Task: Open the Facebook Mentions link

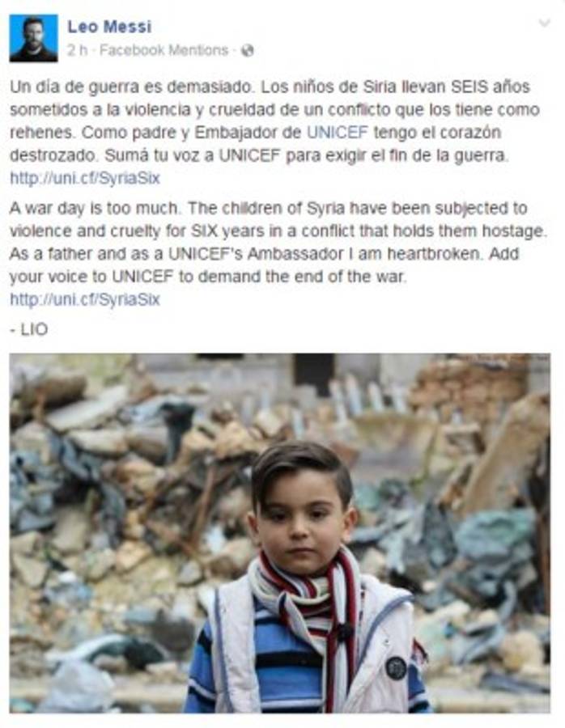Action: click(164, 50)
